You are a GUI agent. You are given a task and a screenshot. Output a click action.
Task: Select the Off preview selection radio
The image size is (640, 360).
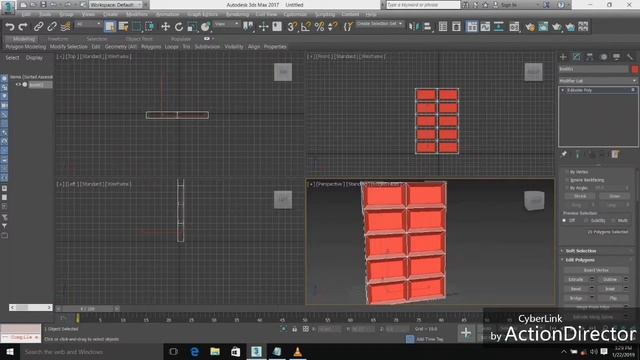[x=564, y=221]
